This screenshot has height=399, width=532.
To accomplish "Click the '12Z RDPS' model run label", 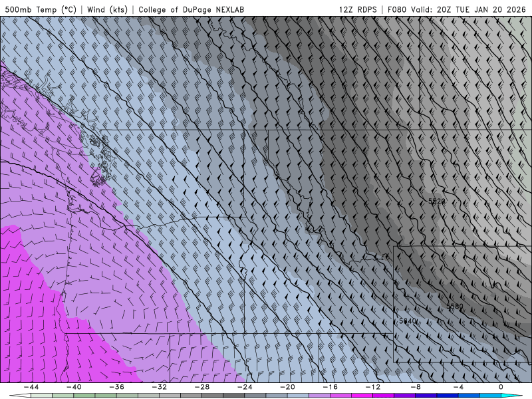I will click(x=358, y=9).
